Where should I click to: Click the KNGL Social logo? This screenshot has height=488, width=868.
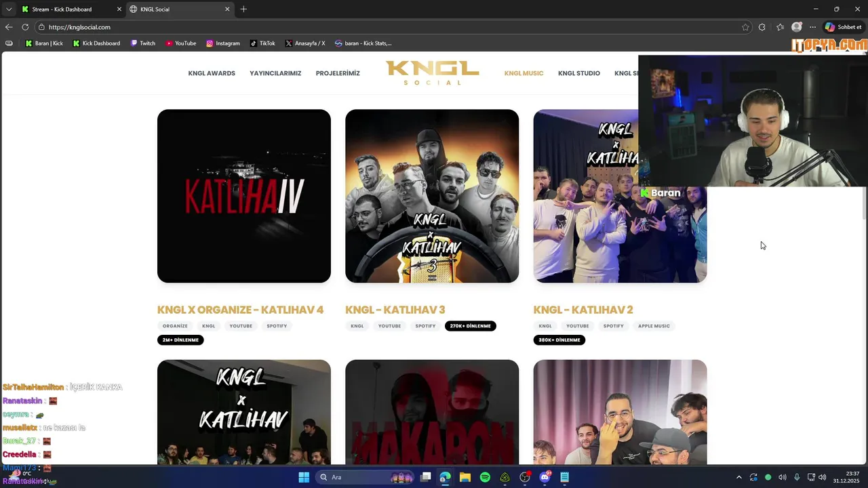pos(432,73)
